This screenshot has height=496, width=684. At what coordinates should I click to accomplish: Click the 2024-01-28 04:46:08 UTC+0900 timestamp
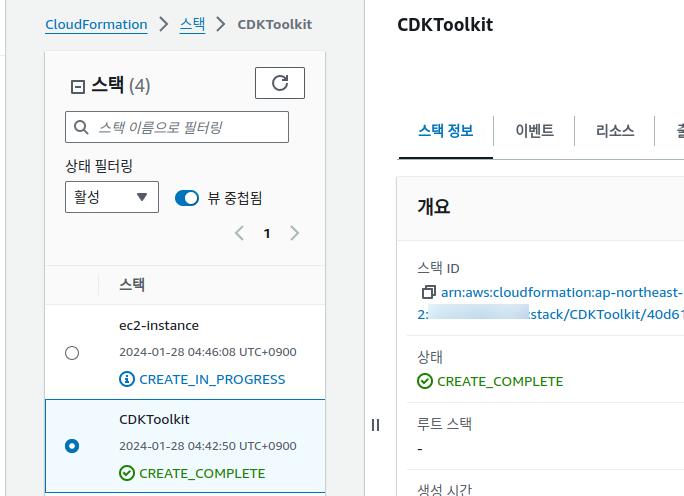[208, 352]
